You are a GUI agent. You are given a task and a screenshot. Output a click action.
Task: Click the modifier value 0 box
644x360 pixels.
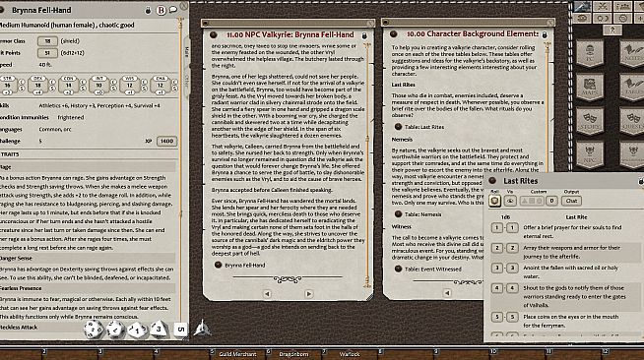coord(551,201)
